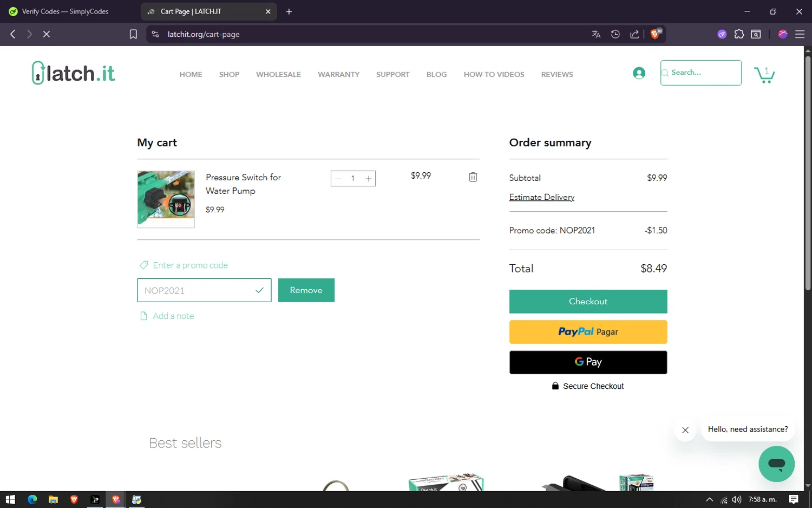Image resolution: width=812 pixels, height=508 pixels.
Task: Open the SHOP menu item
Action: pos(229,75)
